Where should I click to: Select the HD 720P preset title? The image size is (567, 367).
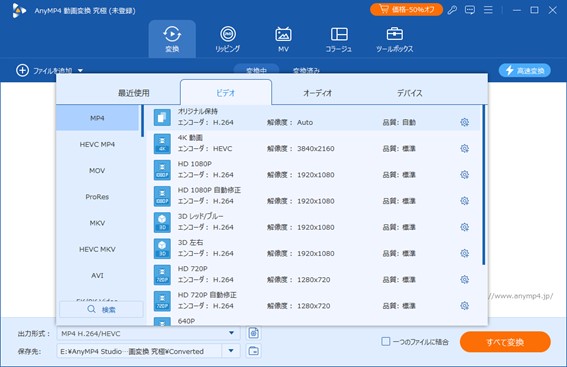193,268
